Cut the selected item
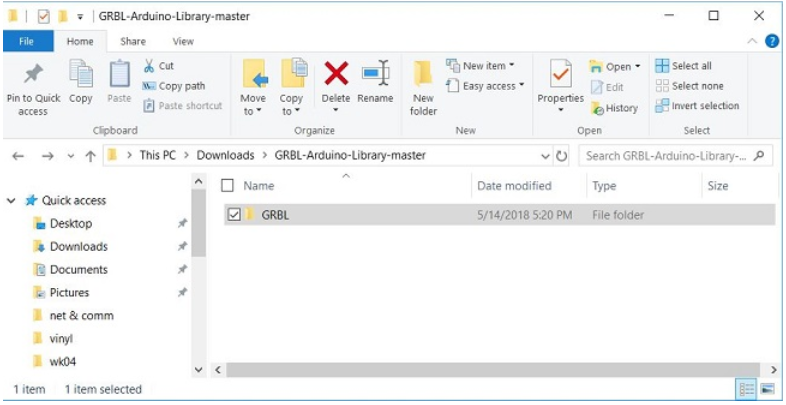This screenshot has width=786, height=405. (158, 66)
